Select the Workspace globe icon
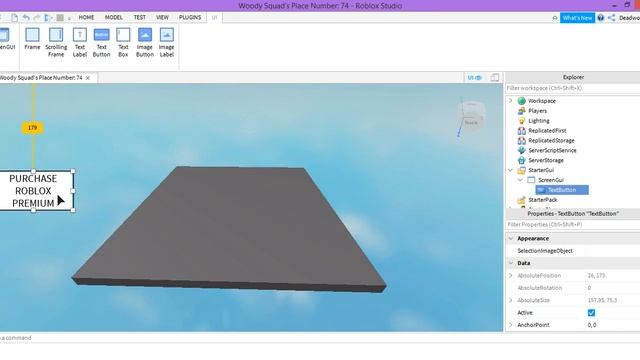Viewport: 640px width, 360px height. tap(521, 101)
